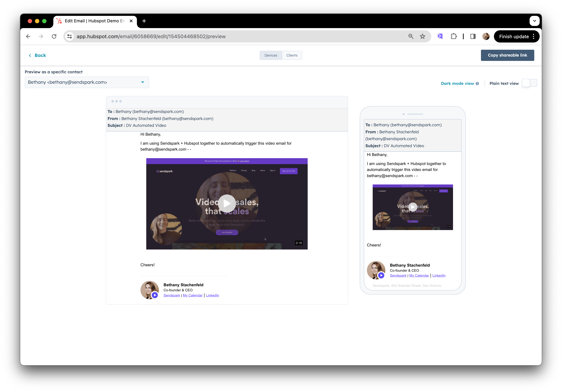Go back with the browser back arrow
562x392 pixels.
(x=28, y=37)
